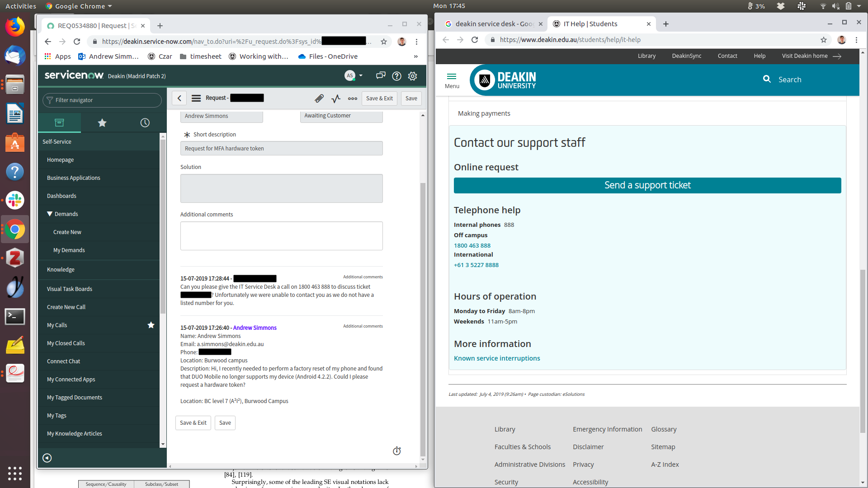Switch to the navigator favorites star tab
Screen dimensions: 868x488
tap(102, 123)
